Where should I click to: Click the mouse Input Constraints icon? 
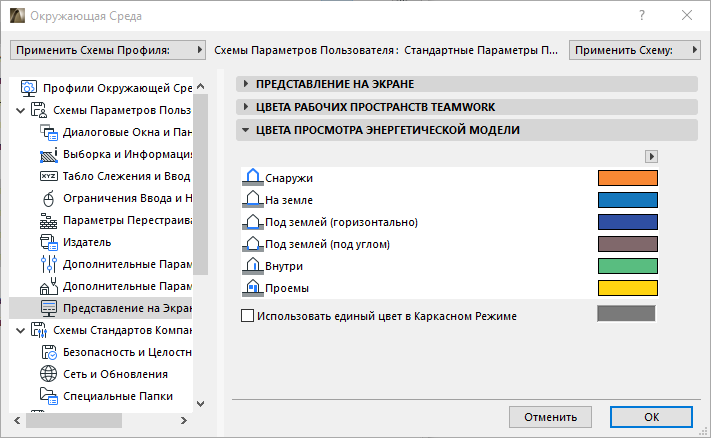[x=49, y=198]
